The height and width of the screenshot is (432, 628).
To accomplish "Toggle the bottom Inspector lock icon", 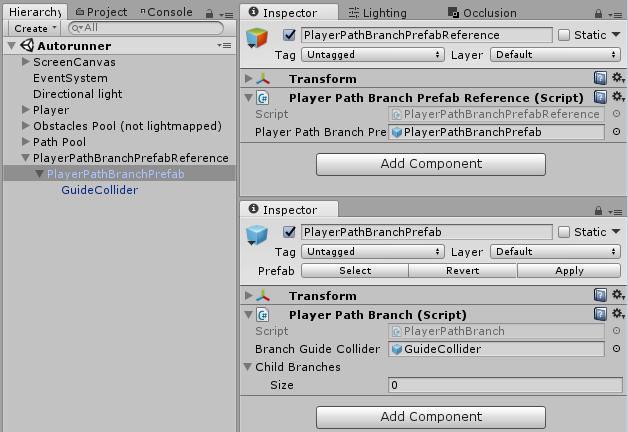I will coord(598,211).
